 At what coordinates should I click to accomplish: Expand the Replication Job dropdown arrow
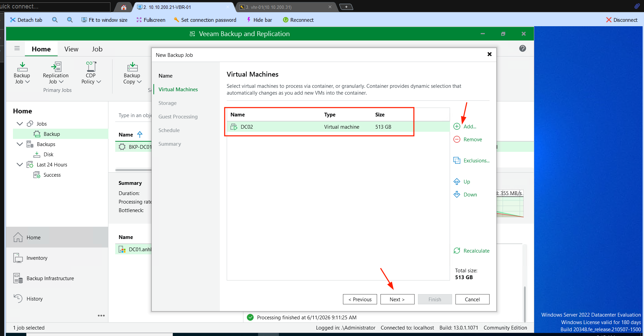(x=61, y=82)
